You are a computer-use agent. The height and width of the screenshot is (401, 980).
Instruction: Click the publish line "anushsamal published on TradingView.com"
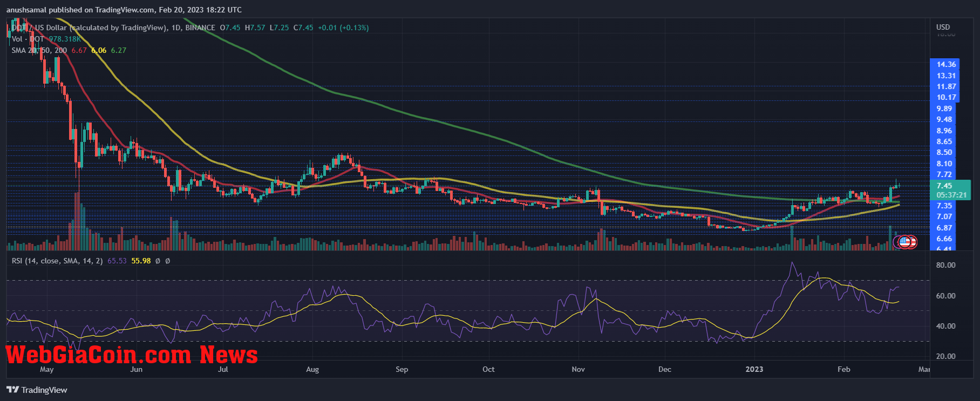[81, 10]
